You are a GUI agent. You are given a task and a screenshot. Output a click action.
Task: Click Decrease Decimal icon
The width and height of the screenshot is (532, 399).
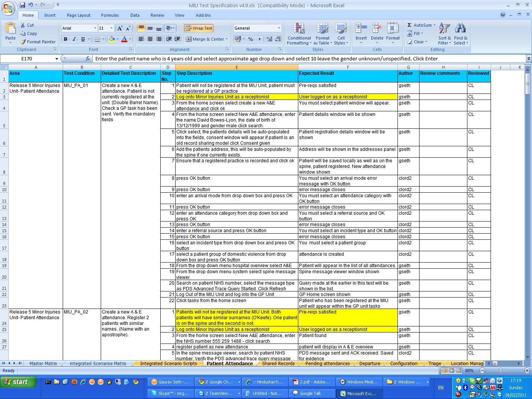click(278, 39)
